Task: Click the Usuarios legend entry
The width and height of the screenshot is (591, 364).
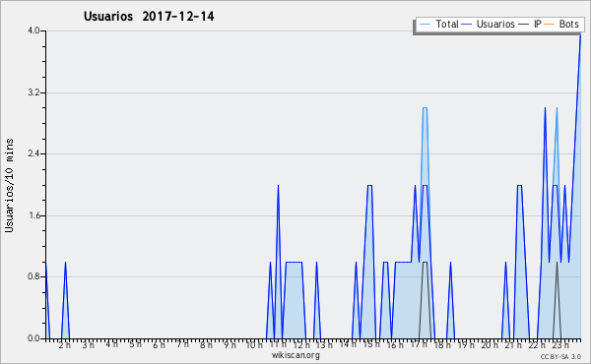Action: (489, 24)
